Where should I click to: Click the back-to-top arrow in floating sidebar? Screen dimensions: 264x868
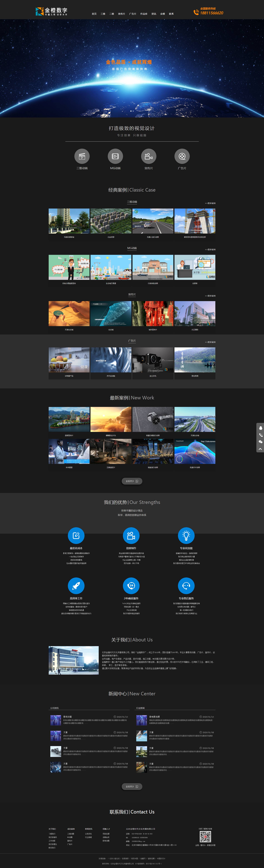point(260,449)
